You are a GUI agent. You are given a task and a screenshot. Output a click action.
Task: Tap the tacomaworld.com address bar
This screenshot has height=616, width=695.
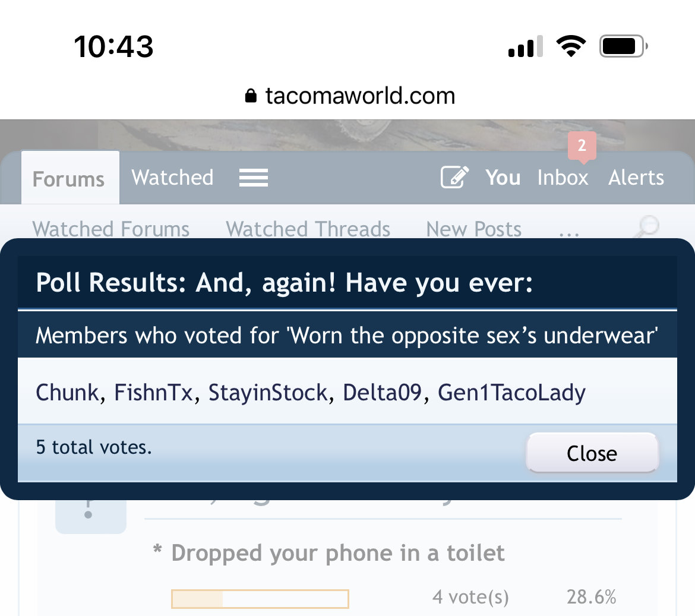(x=350, y=96)
